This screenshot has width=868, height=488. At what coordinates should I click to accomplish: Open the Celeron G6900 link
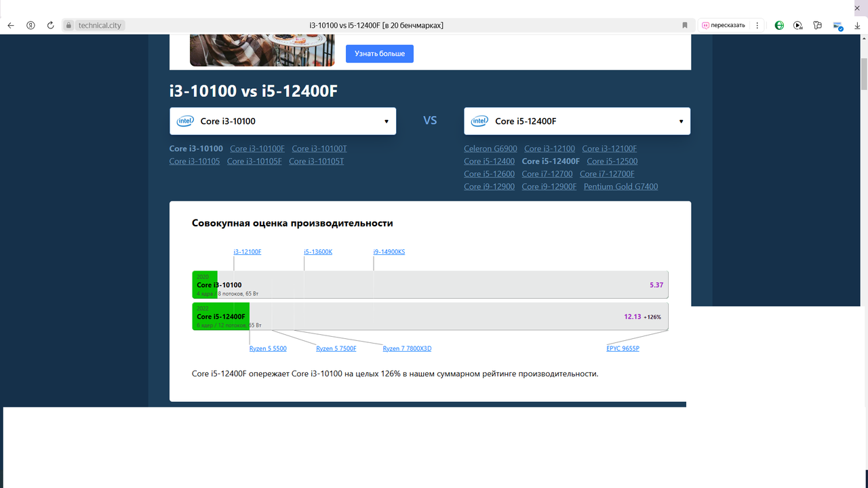(x=490, y=148)
